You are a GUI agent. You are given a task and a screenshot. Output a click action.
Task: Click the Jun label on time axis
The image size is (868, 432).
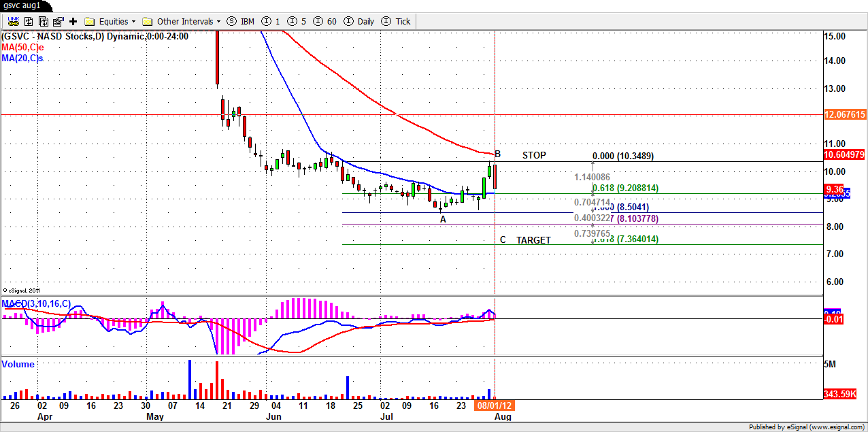click(x=273, y=416)
